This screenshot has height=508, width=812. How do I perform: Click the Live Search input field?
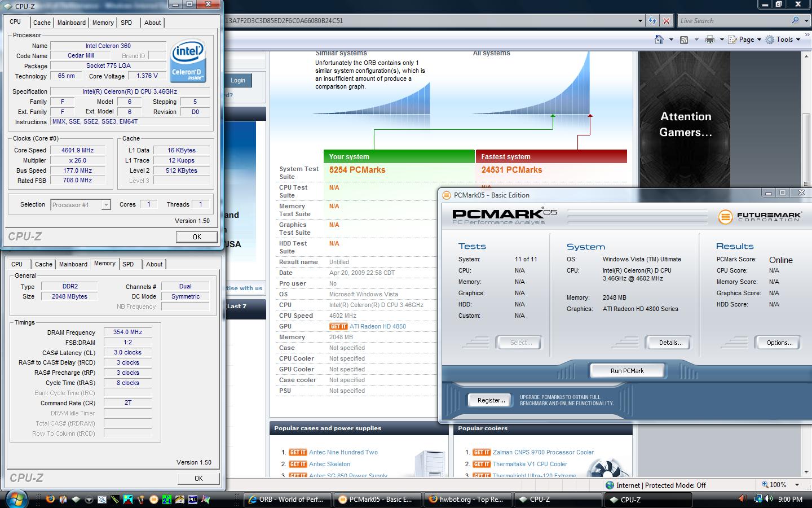[733, 20]
